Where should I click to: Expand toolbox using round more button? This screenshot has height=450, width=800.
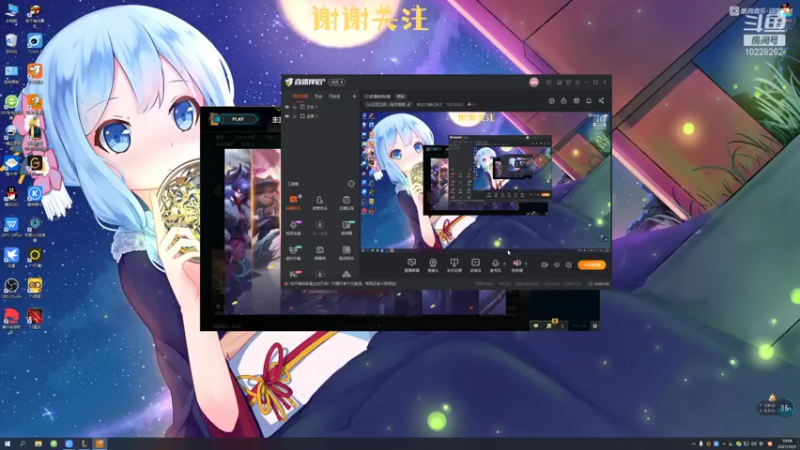(x=351, y=184)
